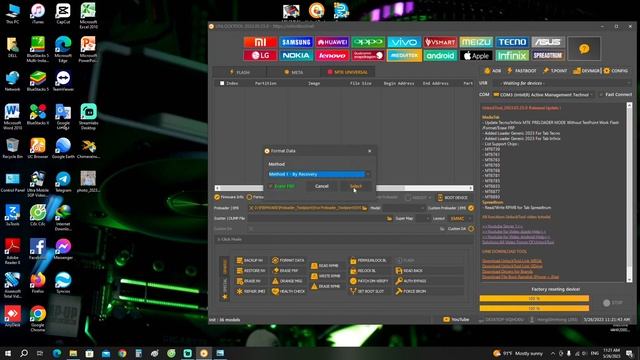Click the AUTH BYPASS key icon
Viewport: 640px width, 360px height.
pyautogui.click(x=399, y=281)
